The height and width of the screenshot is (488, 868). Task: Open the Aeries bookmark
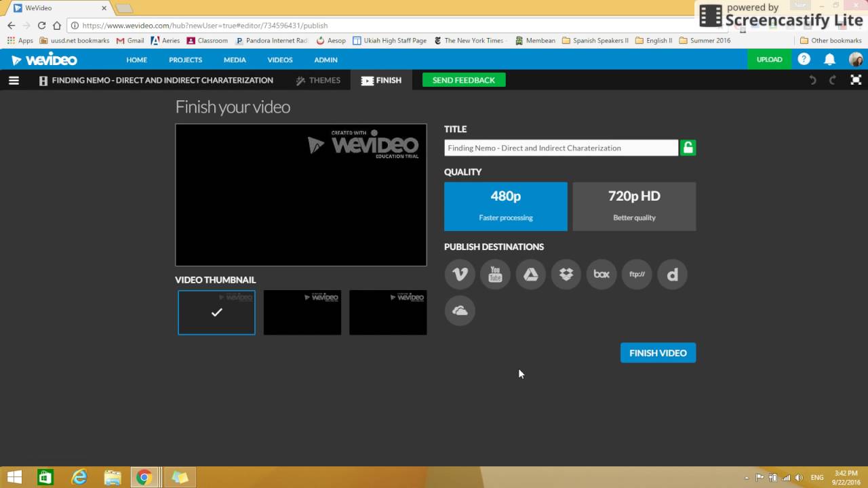pos(165,41)
